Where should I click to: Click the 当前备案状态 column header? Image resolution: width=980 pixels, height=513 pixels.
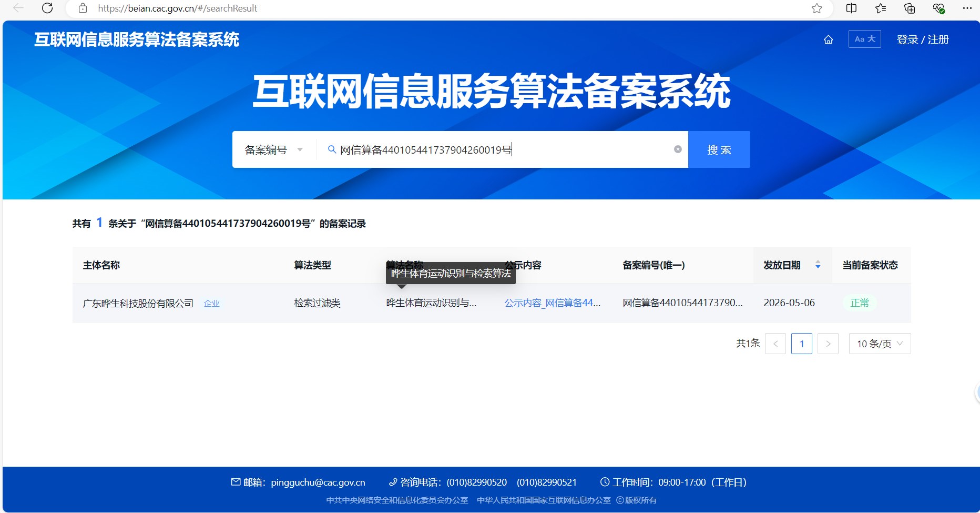coord(870,265)
